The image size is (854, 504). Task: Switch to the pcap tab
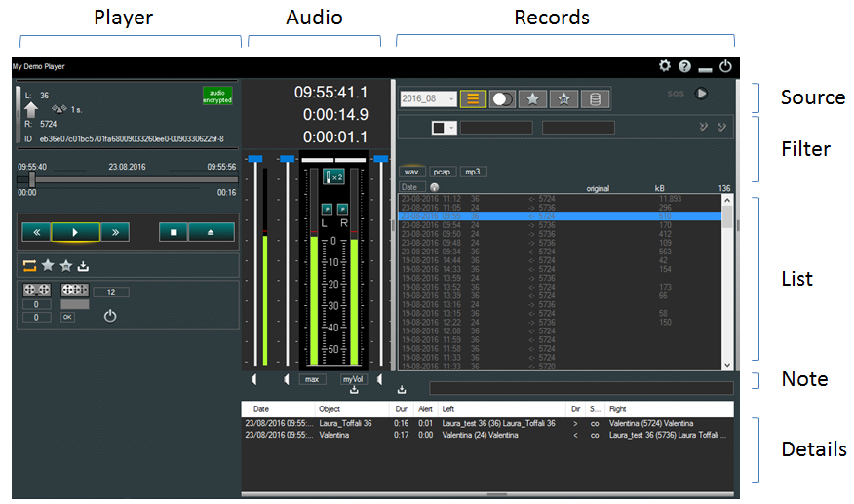pyautogui.click(x=442, y=172)
